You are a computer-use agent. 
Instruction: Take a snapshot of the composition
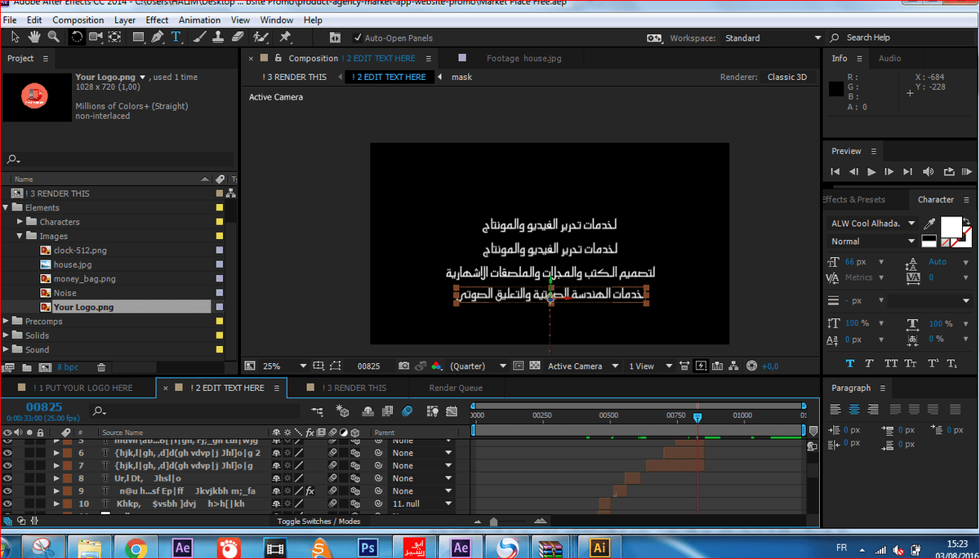pos(404,366)
